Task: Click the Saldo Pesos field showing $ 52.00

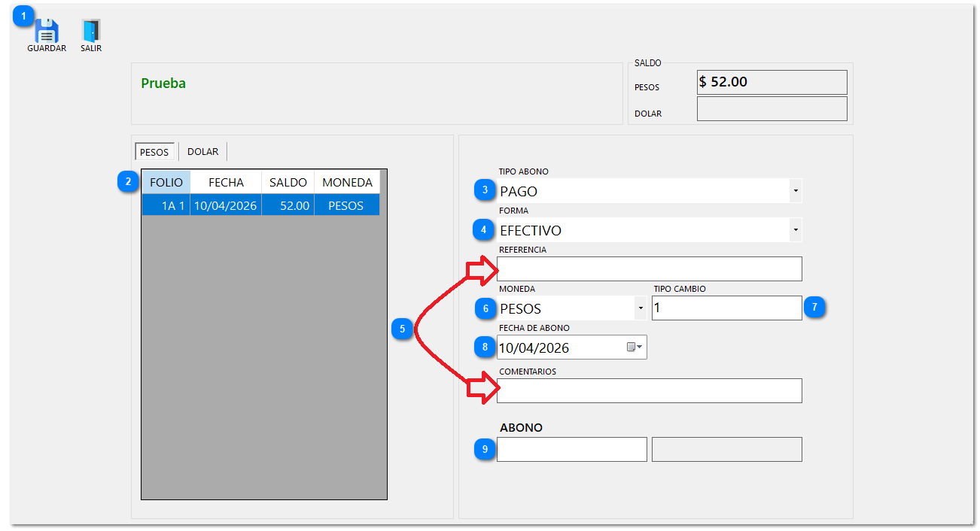Action: click(x=772, y=82)
